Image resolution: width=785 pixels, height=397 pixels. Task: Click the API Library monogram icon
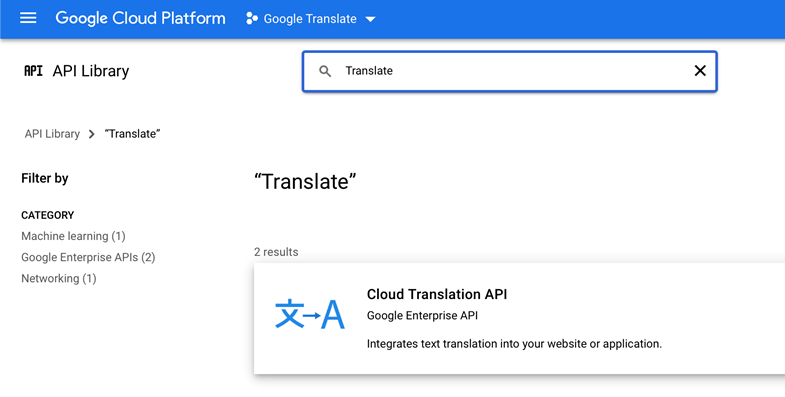[x=34, y=71]
